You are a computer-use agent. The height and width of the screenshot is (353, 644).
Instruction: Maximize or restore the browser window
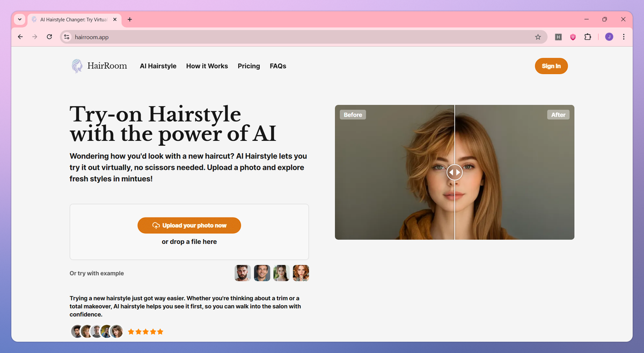click(604, 19)
